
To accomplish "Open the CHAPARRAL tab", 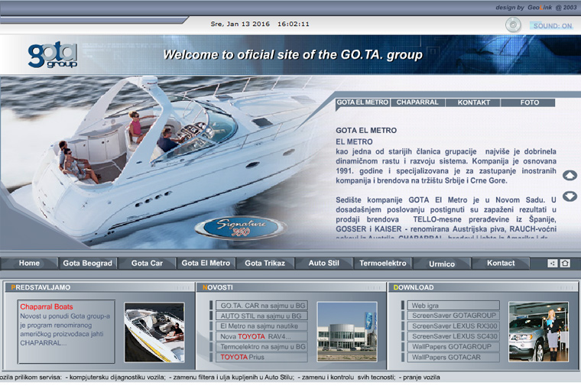I will pos(417,102).
